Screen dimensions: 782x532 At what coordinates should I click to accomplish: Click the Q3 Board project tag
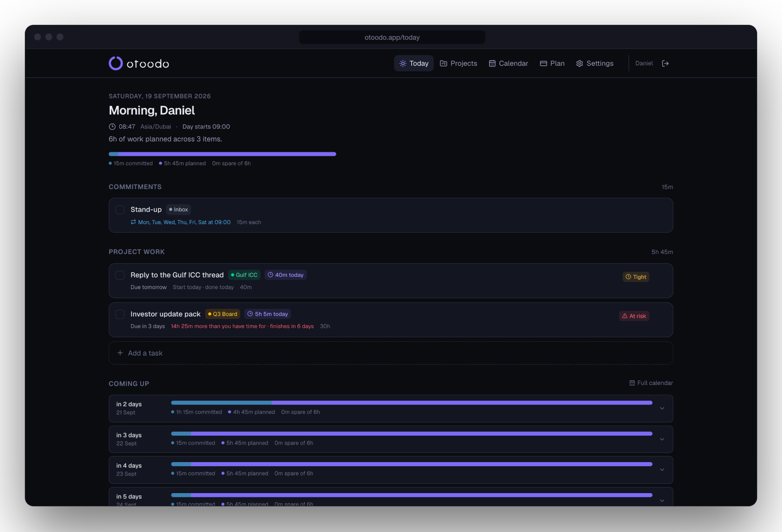pos(223,314)
